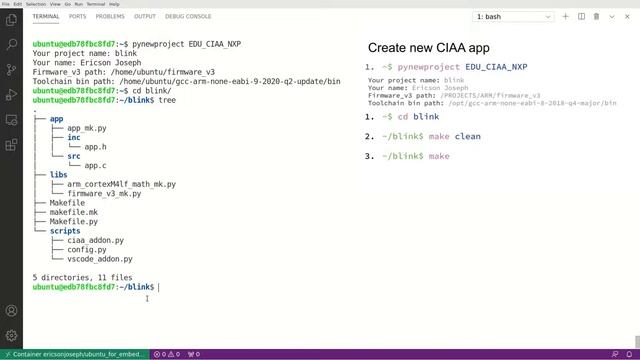
Task: Switch to the OUTPUT tab
Action: 145,16
